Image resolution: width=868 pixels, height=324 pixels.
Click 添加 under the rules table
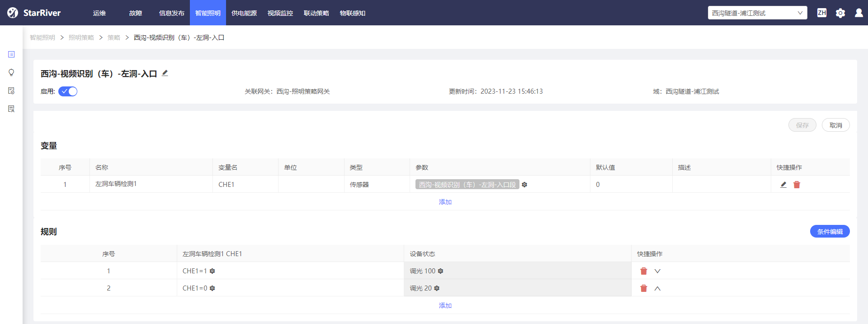[x=445, y=305]
